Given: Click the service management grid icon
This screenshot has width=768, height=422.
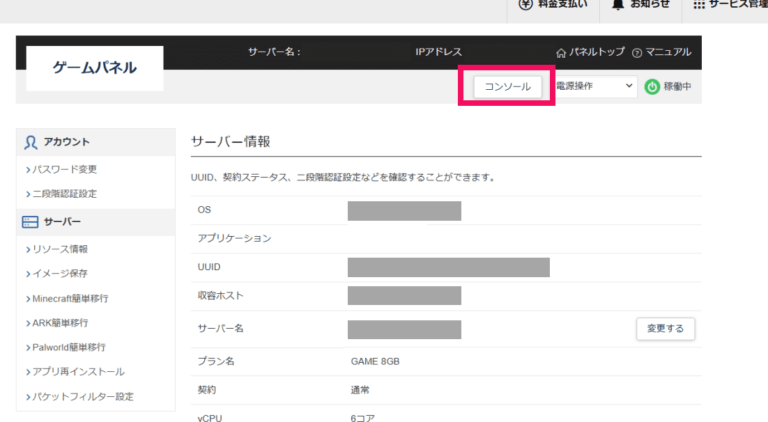Looking at the screenshot, I should point(698,5).
